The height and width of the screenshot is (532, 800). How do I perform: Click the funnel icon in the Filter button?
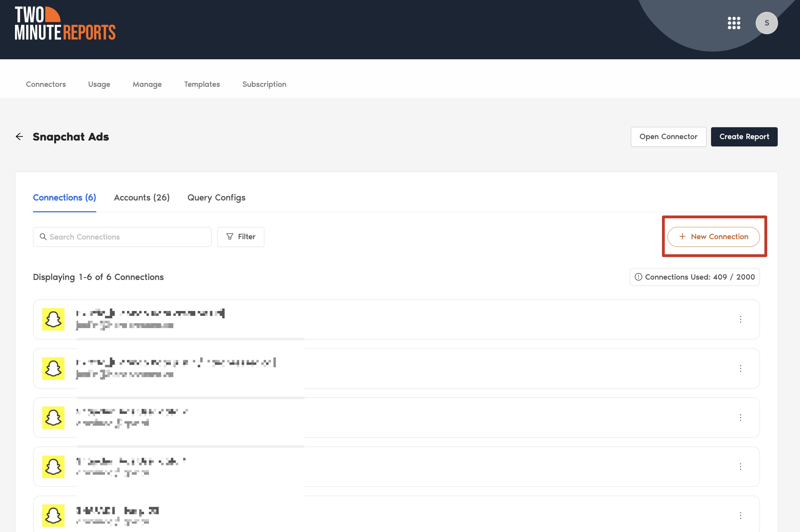(230, 237)
